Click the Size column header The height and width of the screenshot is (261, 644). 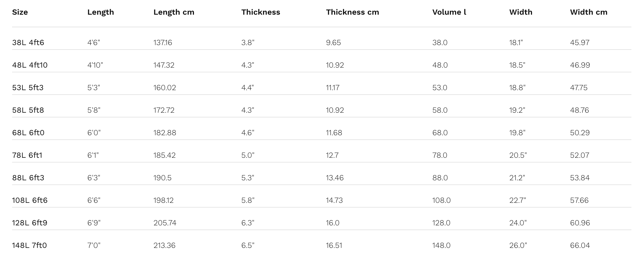[x=20, y=12]
